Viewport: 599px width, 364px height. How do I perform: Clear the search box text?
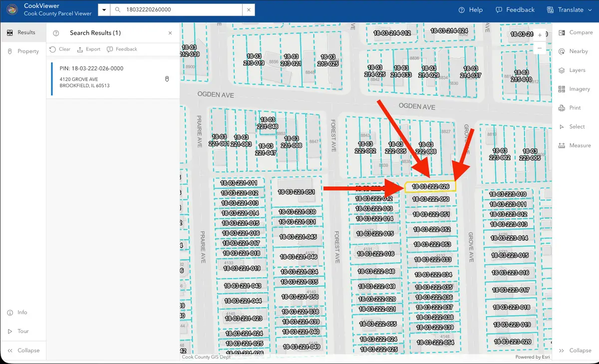click(249, 10)
